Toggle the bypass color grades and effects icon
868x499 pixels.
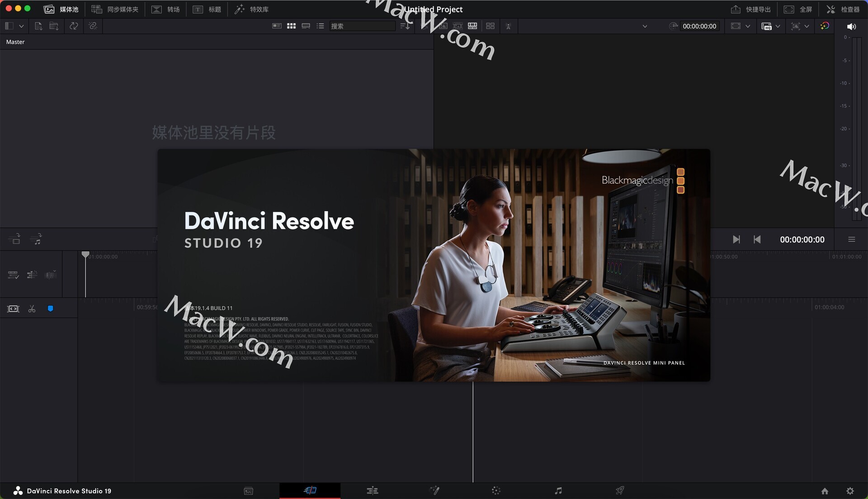pyautogui.click(x=825, y=26)
